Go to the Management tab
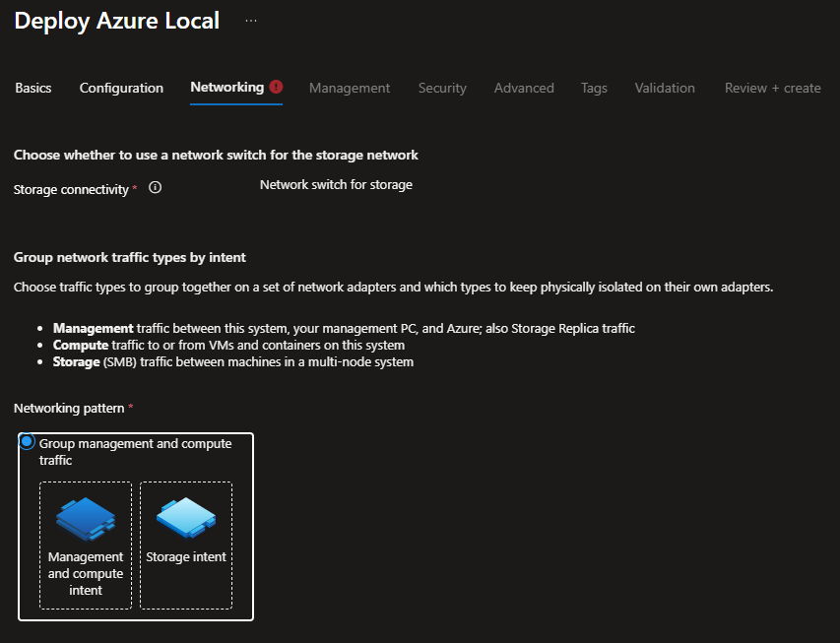840x643 pixels. pos(350,88)
